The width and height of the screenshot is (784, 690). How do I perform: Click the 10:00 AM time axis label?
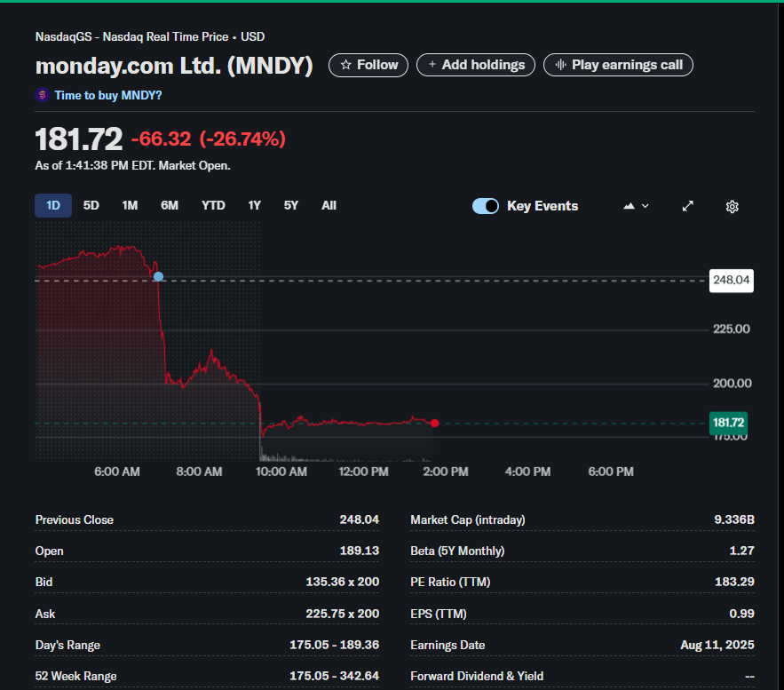point(281,472)
